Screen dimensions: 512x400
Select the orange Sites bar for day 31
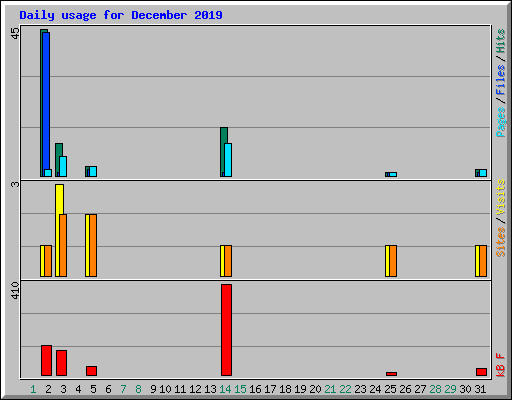pos(483,261)
